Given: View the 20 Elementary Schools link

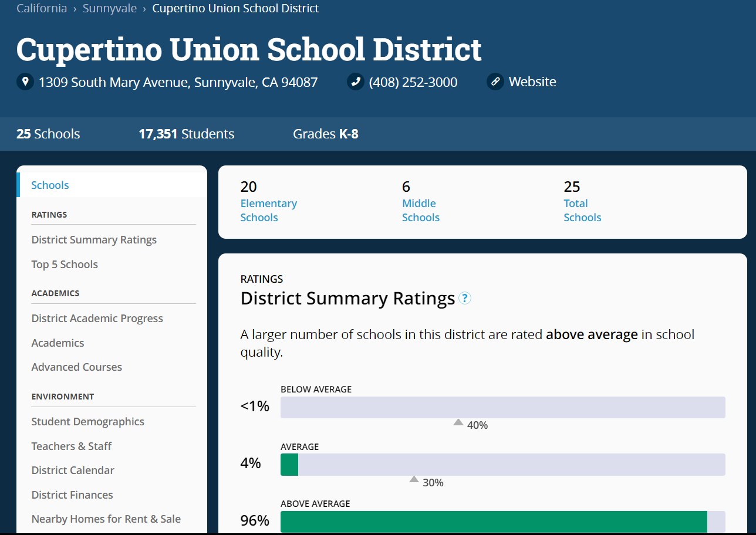Looking at the screenshot, I should point(269,210).
